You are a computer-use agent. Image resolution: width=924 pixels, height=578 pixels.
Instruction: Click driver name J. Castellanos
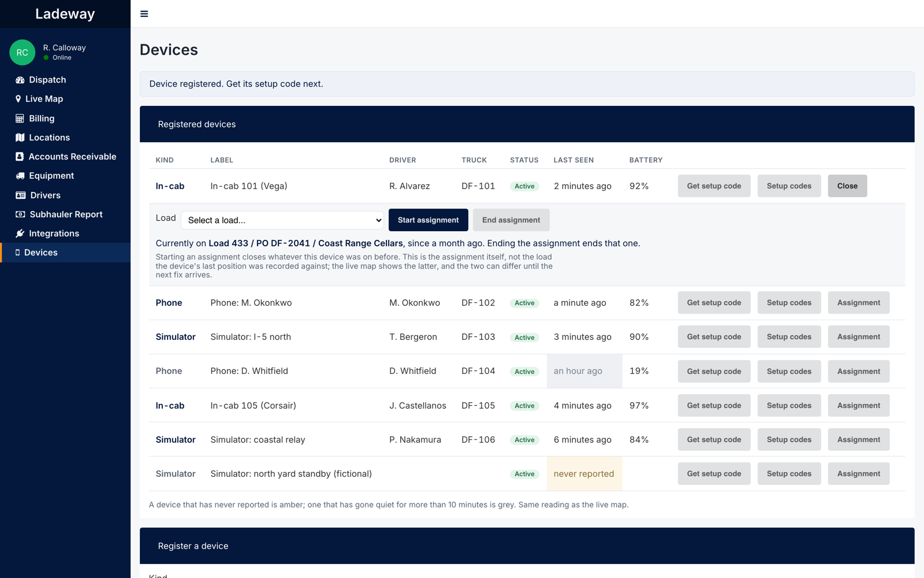pyautogui.click(x=418, y=406)
